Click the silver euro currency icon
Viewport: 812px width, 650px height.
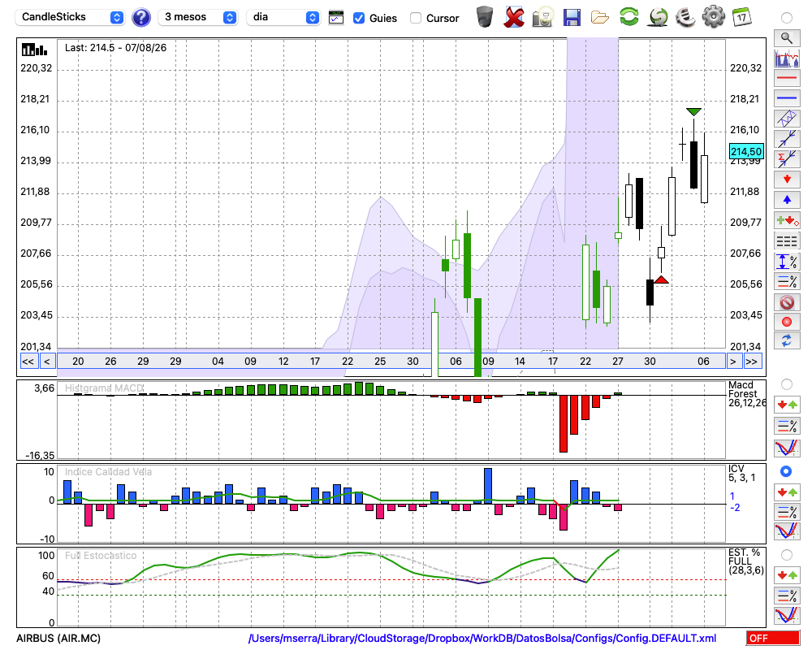(685, 17)
